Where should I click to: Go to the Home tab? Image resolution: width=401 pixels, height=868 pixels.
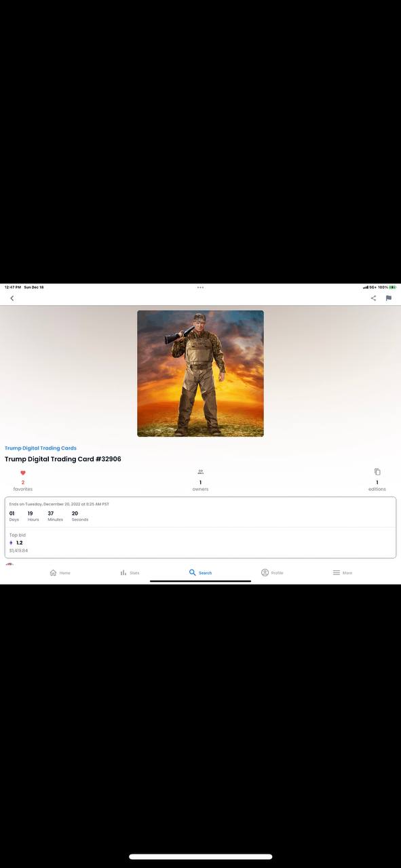point(60,573)
